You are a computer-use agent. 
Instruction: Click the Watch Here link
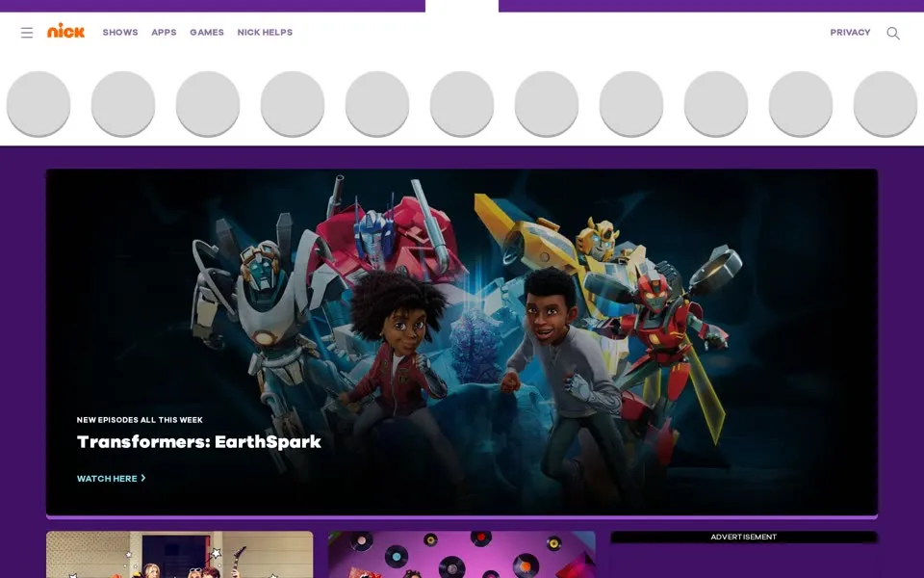111,479
